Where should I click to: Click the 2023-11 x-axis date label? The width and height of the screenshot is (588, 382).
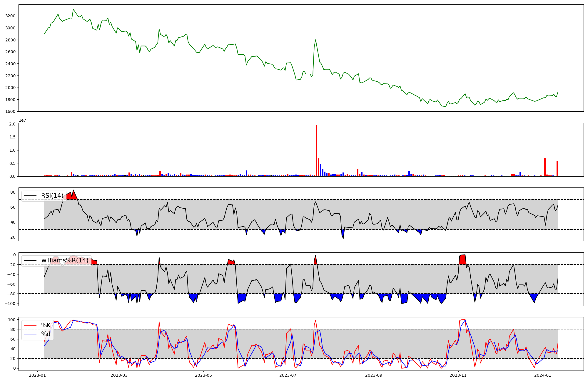pyautogui.click(x=458, y=375)
